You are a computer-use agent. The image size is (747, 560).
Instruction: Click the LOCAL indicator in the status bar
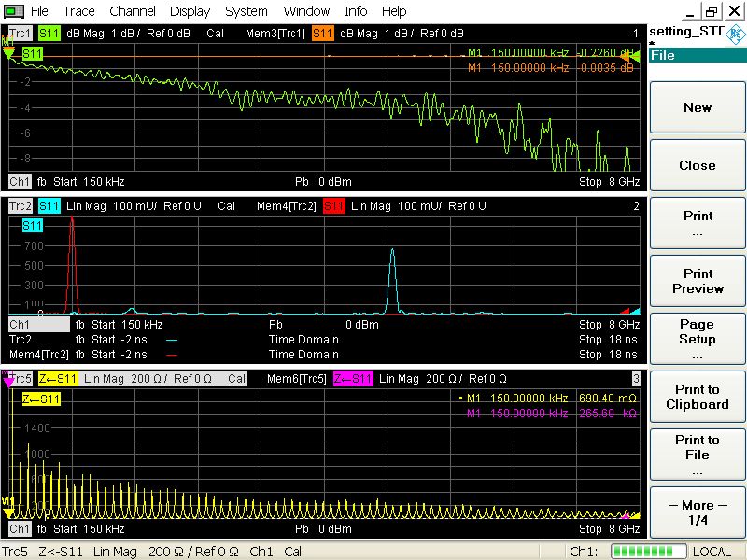(712, 552)
